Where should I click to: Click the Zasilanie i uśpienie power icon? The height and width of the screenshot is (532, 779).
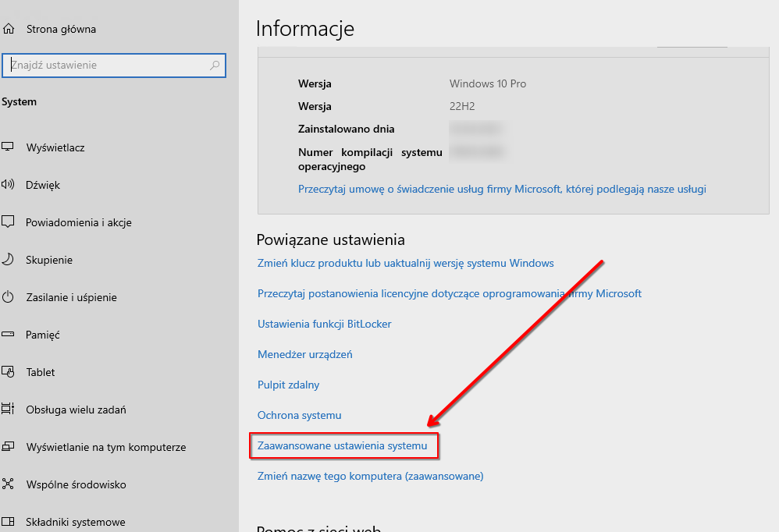[x=8, y=297]
